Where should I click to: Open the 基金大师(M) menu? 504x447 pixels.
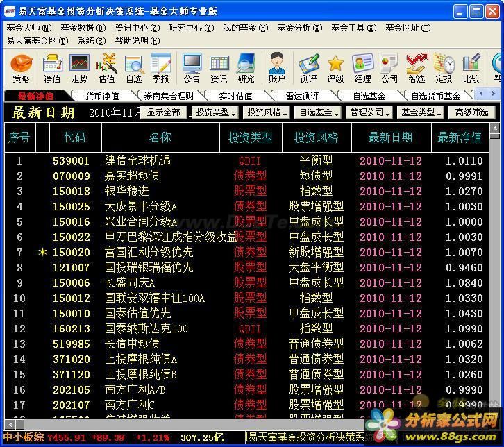29,28
